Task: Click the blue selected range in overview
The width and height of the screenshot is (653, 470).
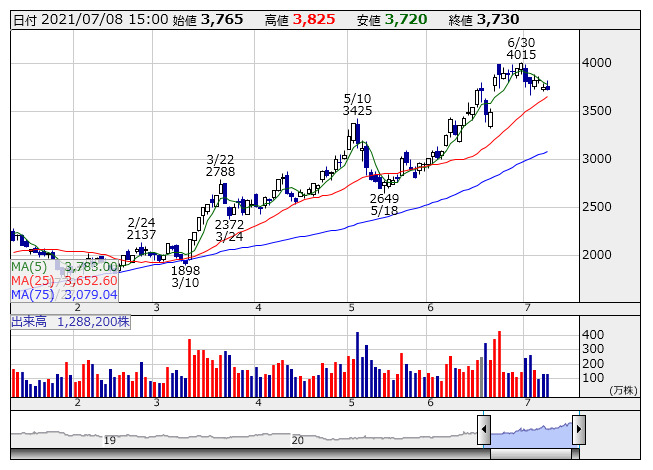Action: (x=531, y=435)
